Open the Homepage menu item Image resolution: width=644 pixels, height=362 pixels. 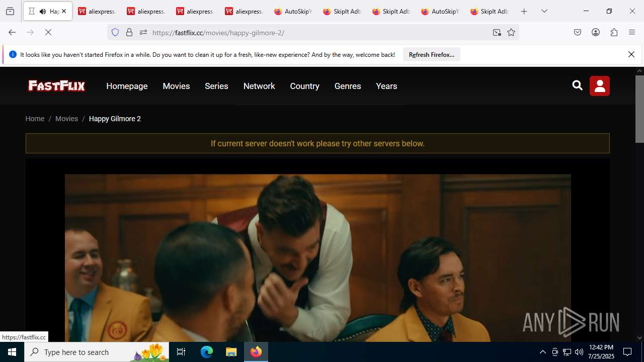click(x=127, y=86)
